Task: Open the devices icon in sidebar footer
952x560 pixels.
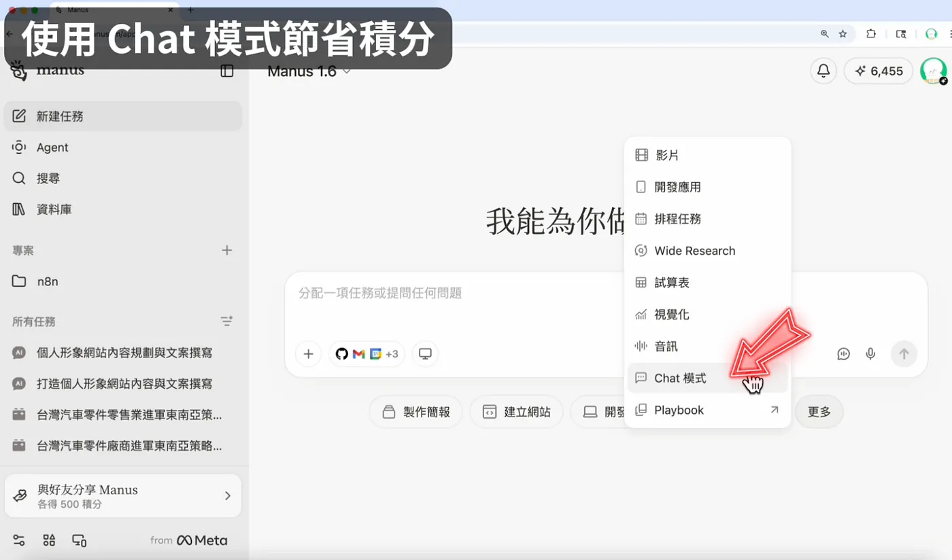Action: tap(80, 541)
